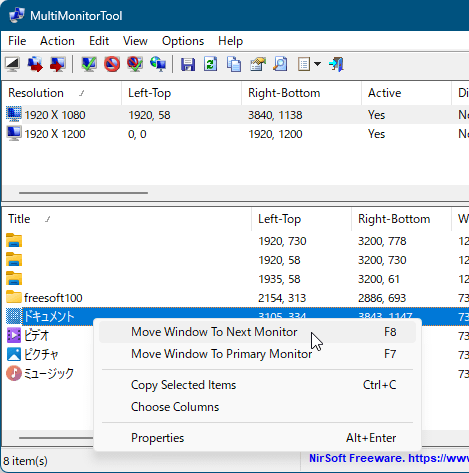Select the 1920 X 1200 monitor row

click(x=235, y=134)
